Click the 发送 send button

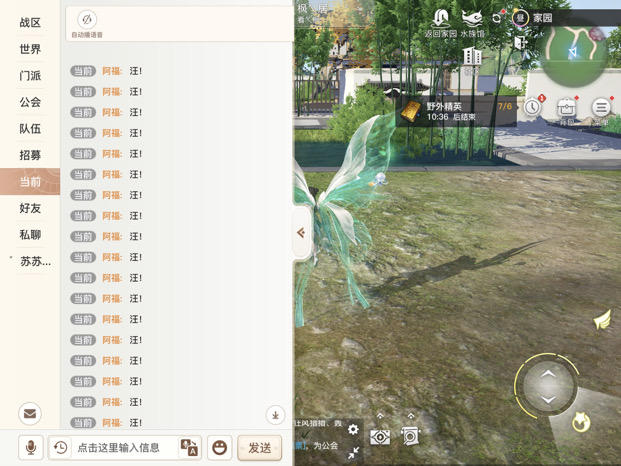coord(260,448)
